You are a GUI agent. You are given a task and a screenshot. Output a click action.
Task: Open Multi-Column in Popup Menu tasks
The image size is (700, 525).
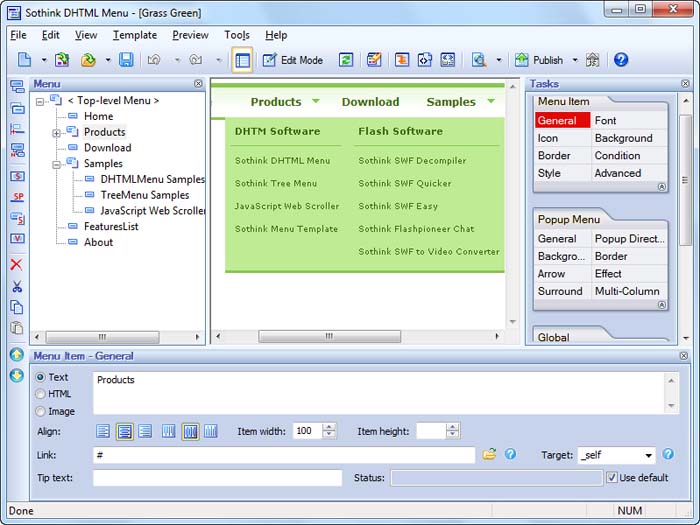[629, 292]
